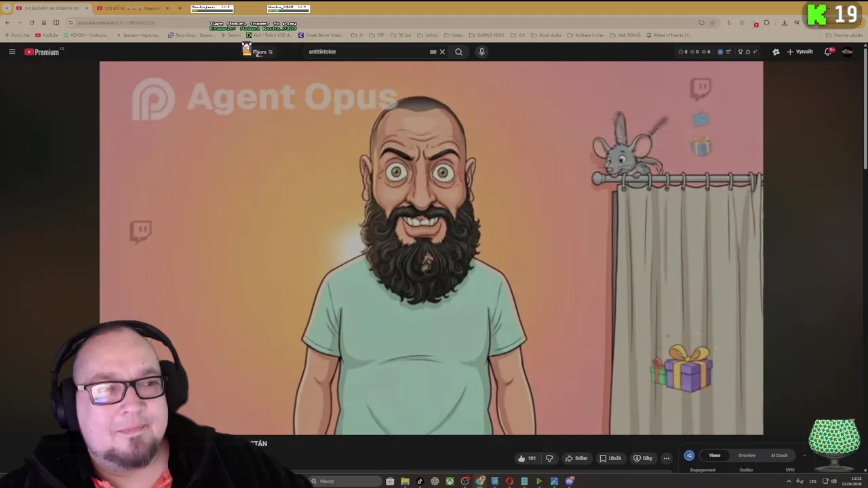Open the taskbar clock showing 15:12

click(851, 482)
